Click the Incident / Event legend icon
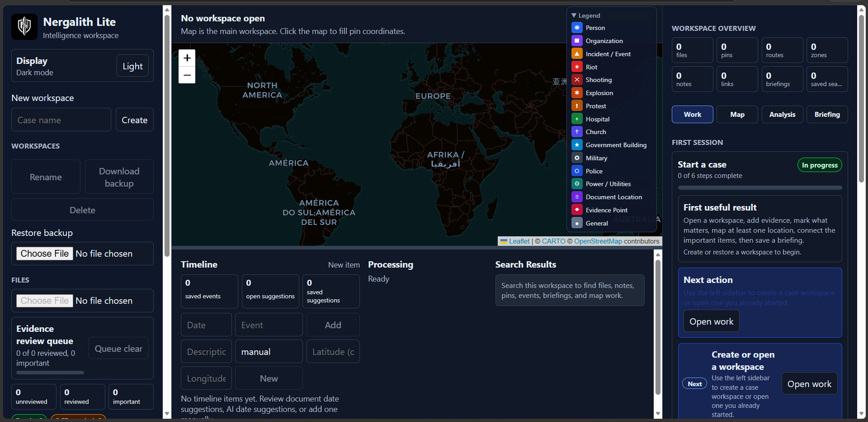Screen dimensions: 868x422 coord(577,54)
